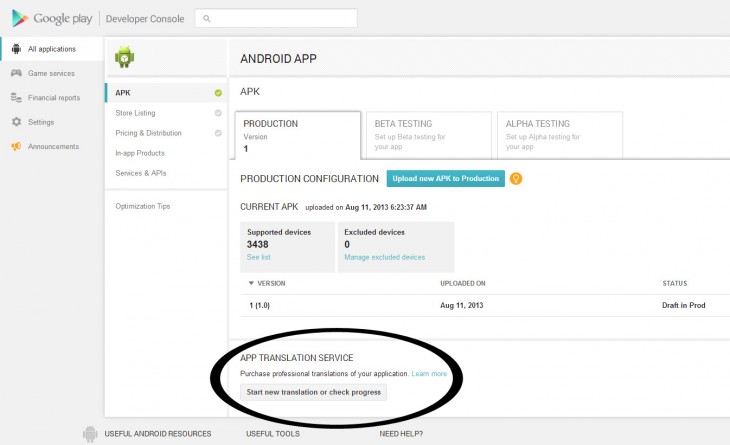This screenshot has height=445, width=730.
Task: Click the APK green checkmark status
Action: [218, 93]
